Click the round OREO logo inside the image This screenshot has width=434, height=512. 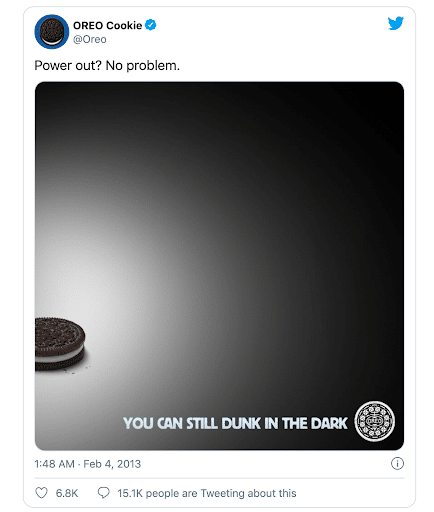point(375,421)
